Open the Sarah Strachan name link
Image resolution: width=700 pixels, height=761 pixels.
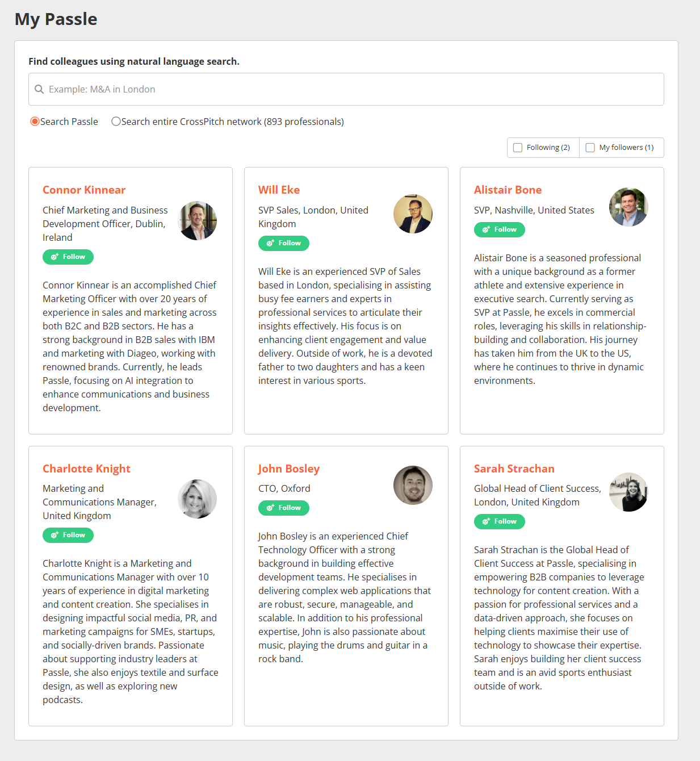(x=514, y=469)
